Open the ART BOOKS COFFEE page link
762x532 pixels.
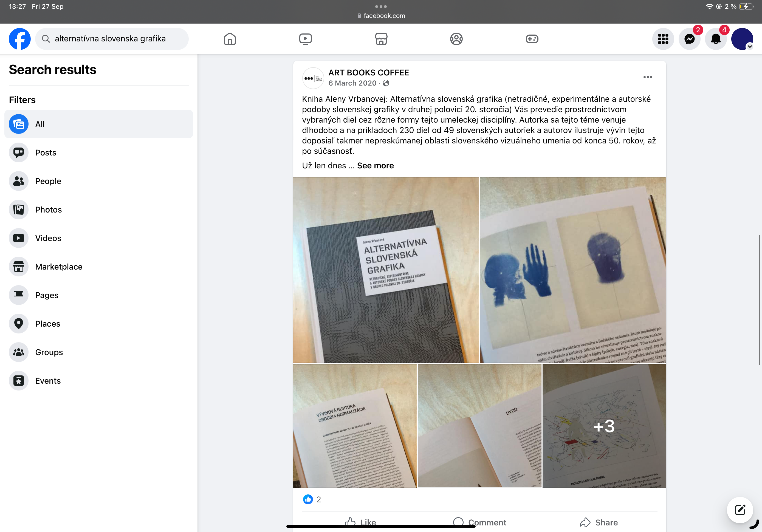click(368, 72)
